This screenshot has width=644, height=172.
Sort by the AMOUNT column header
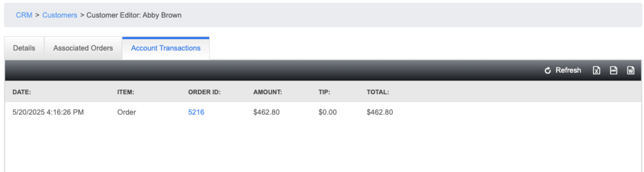click(x=268, y=92)
